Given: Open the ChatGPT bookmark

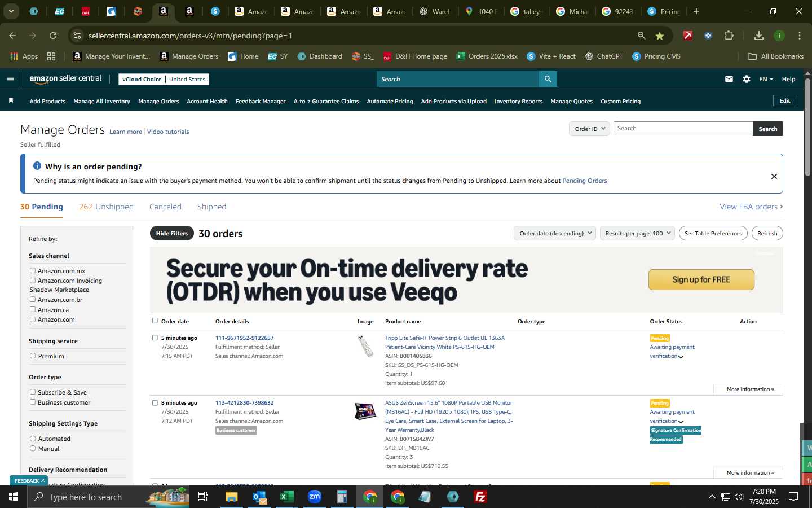Looking at the screenshot, I should pyautogui.click(x=604, y=56).
